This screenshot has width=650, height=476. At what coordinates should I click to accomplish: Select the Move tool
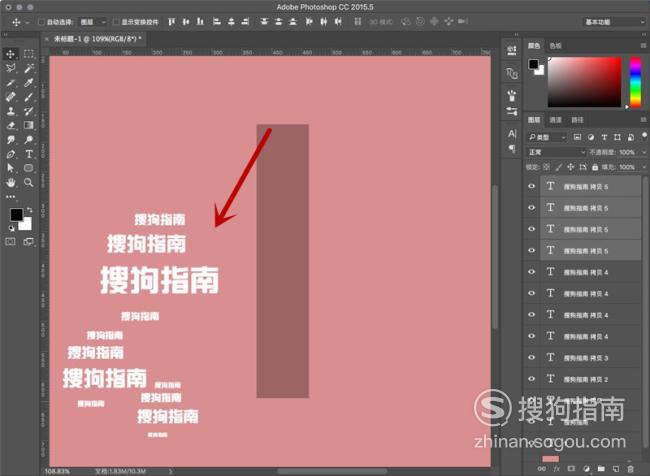pyautogui.click(x=11, y=54)
